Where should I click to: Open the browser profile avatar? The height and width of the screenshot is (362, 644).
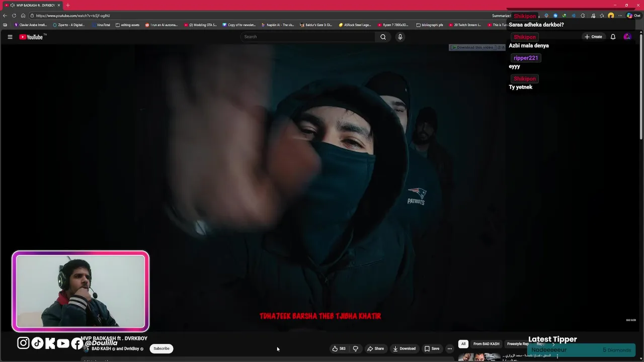click(x=611, y=16)
